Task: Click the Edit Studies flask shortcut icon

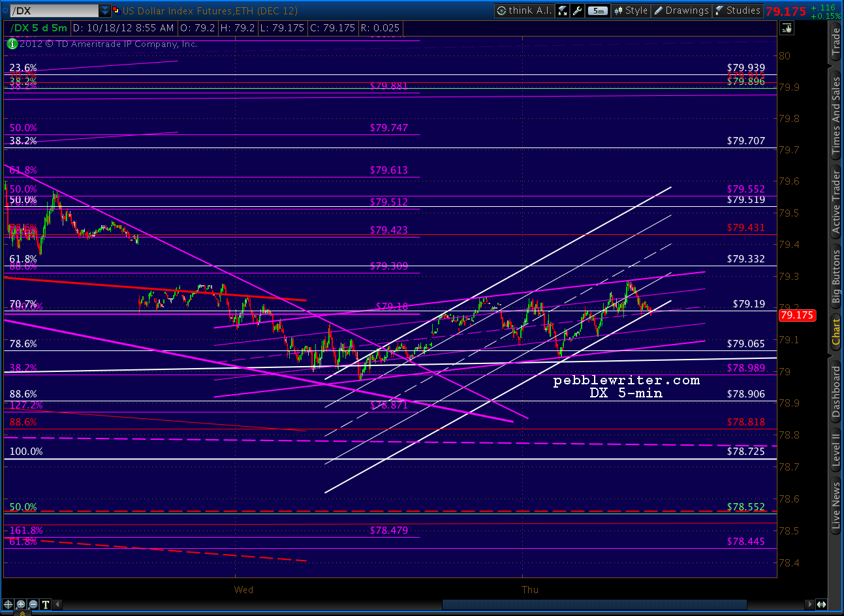Action: (563, 10)
